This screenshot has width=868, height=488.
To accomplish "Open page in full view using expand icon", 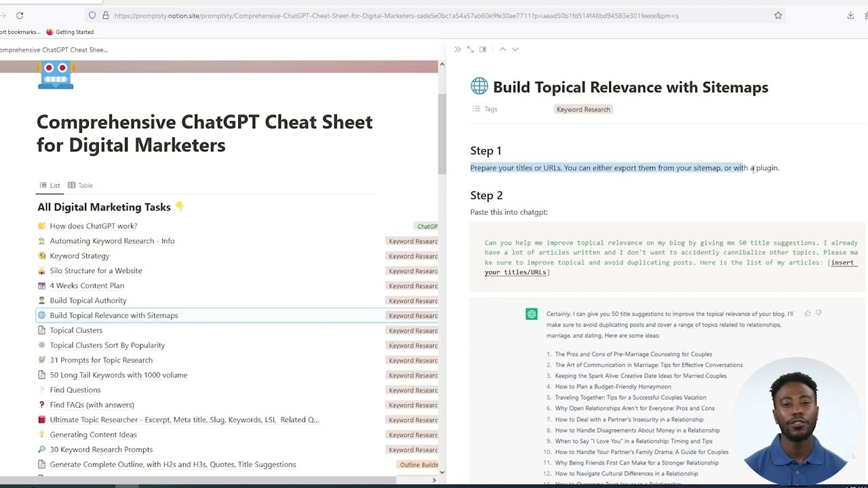I will [x=470, y=49].
